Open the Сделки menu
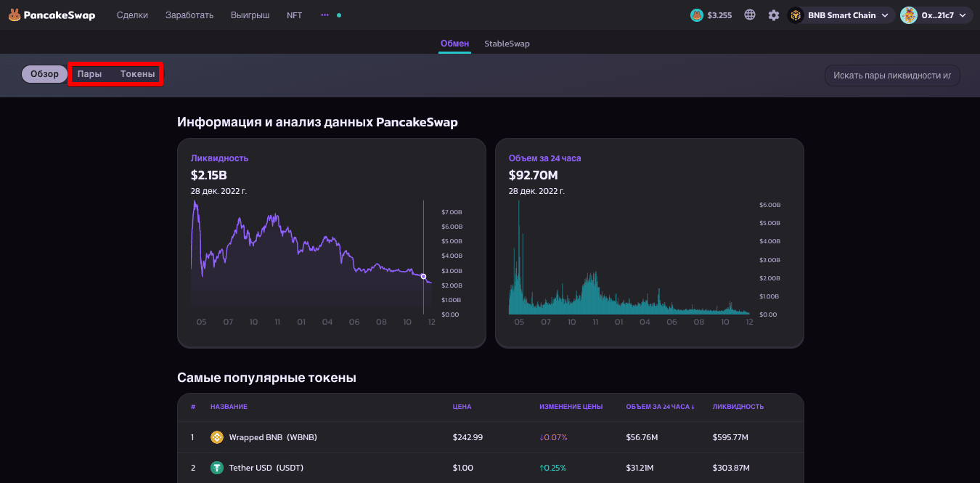 coord(132,15)
